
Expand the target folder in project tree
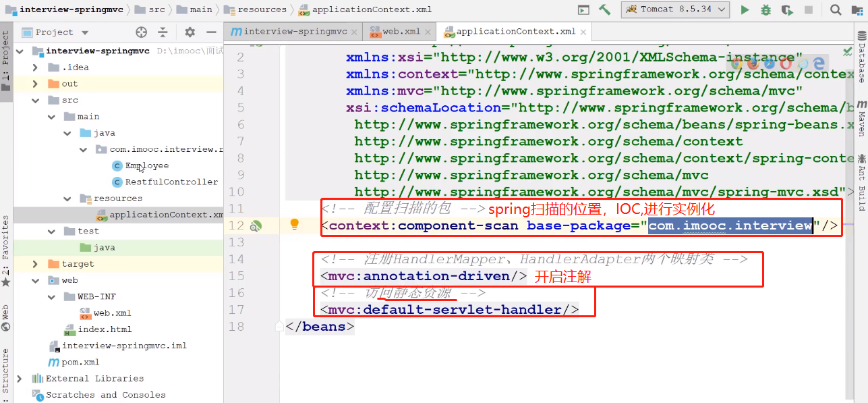[35, 264]
